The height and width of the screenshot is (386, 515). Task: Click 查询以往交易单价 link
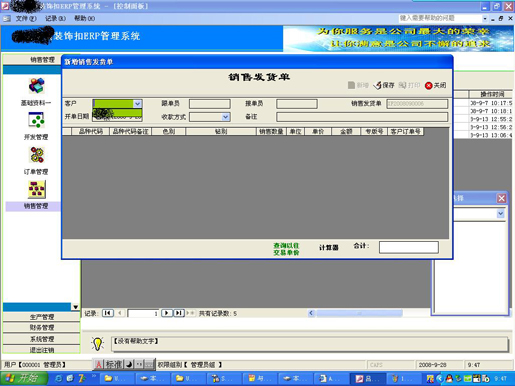pos(286,249)
